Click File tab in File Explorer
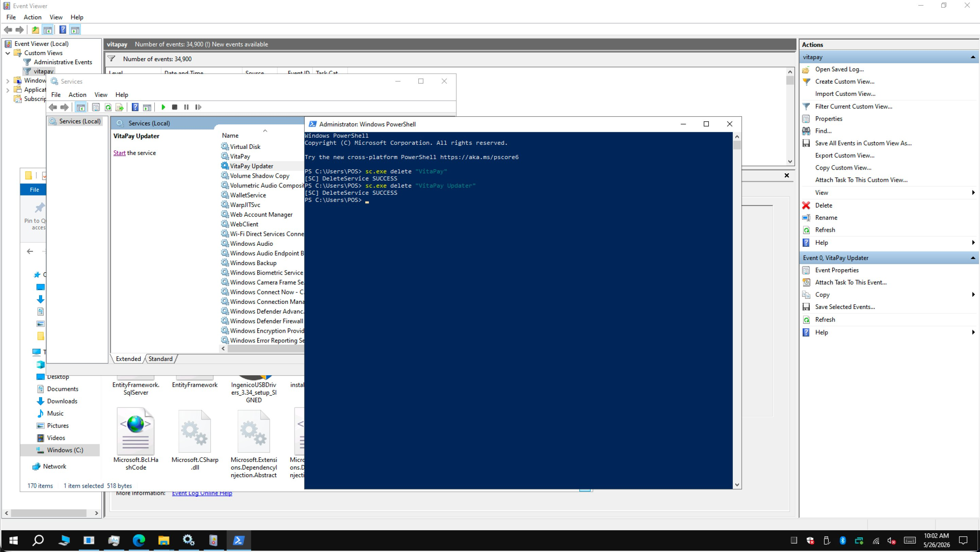This screenshot has height=552, width=980. 34,189
